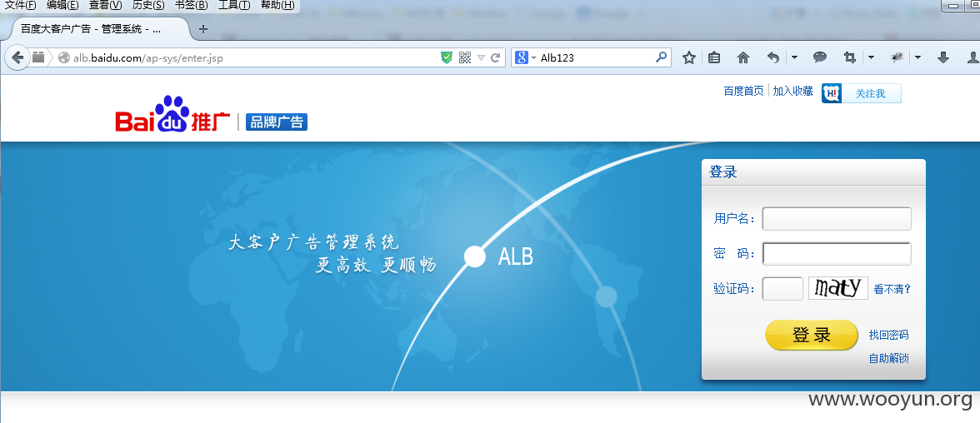
Task: Open the downloads arrow icon
Action: point(943,57)
